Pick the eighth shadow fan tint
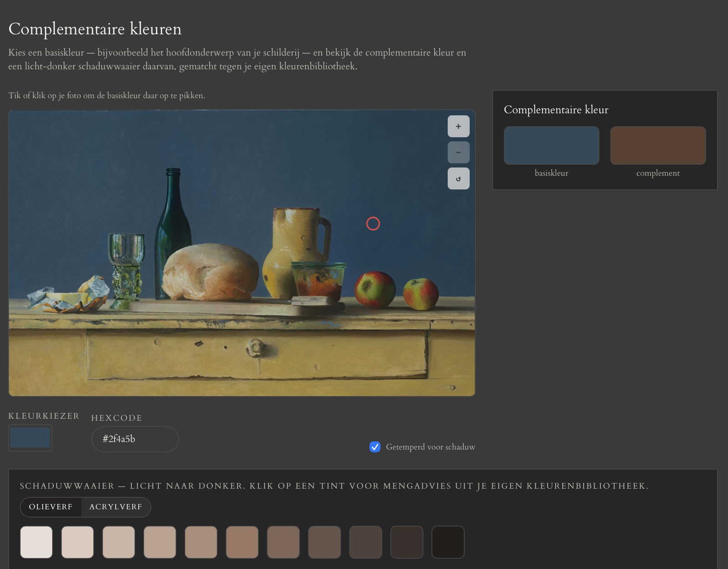Image resolution: width=728 pixels, height=569 pixels. (324, 542)
